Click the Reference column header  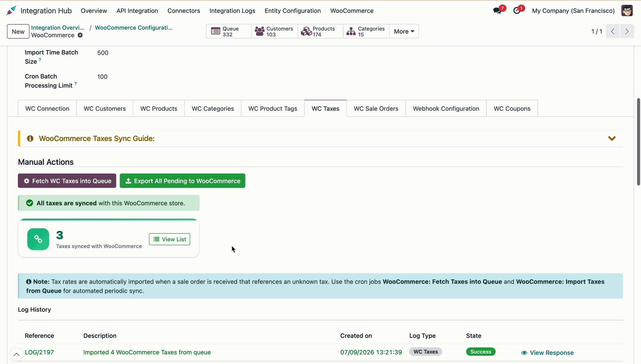pyautogui.click(x=39, y=336)
